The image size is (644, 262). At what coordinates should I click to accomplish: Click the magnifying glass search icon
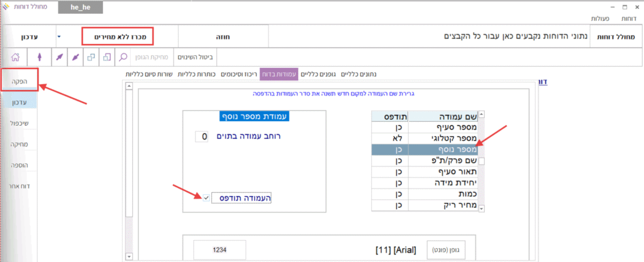pyautogui.click(x=124, y=57)
